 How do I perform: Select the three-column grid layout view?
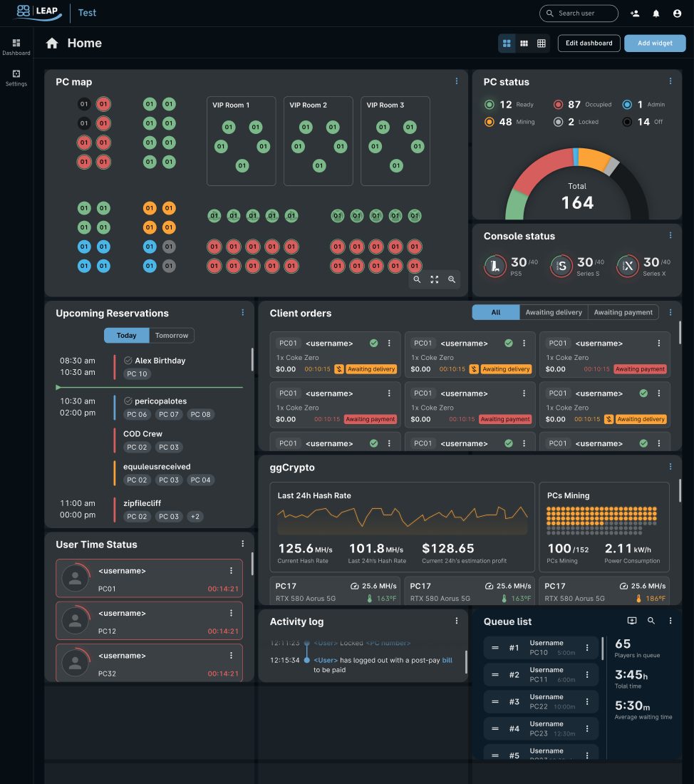tap(524, 43)
